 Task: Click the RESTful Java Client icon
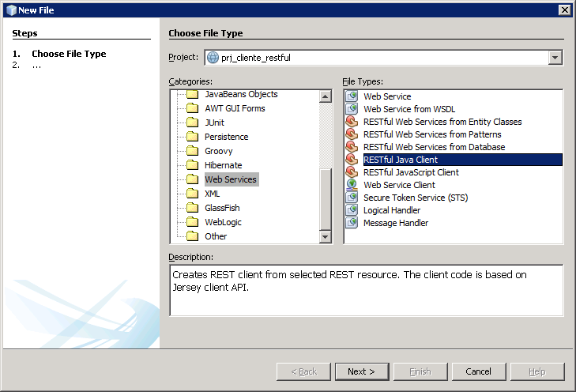[352, 160]
